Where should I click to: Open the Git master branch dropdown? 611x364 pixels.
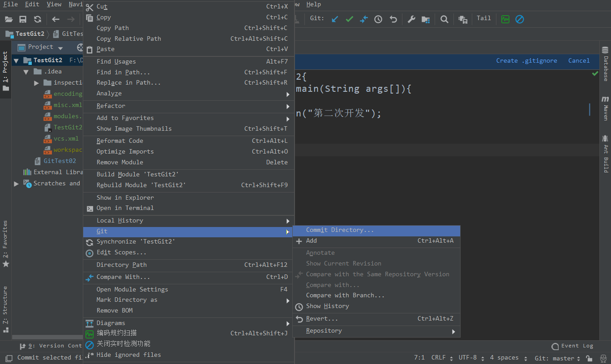[x=557, y=358]
